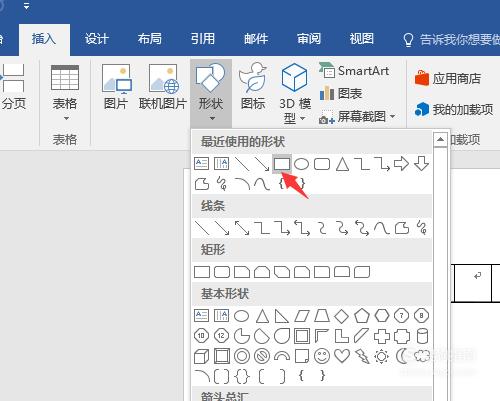Select triangle in recently used shapes
Screen dimensions: 500x401
(342, 164)
